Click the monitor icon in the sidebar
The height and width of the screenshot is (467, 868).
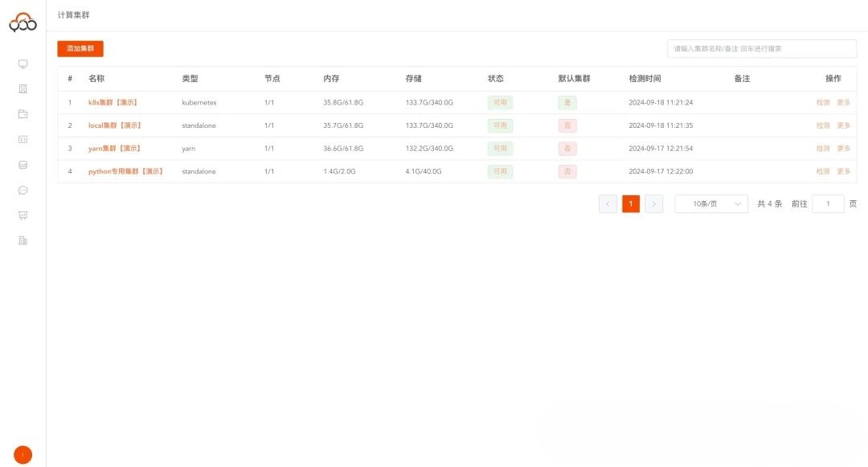[x=23, y=64]
